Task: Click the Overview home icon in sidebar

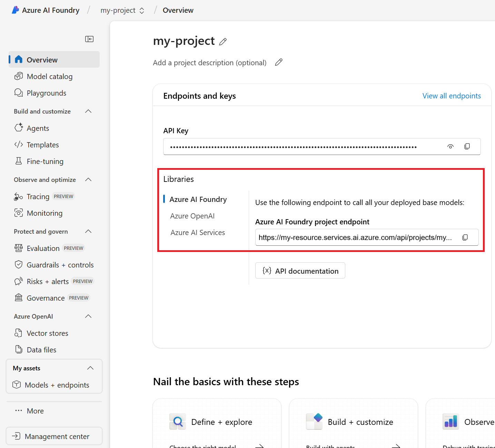Action: [x=19, y=59]
